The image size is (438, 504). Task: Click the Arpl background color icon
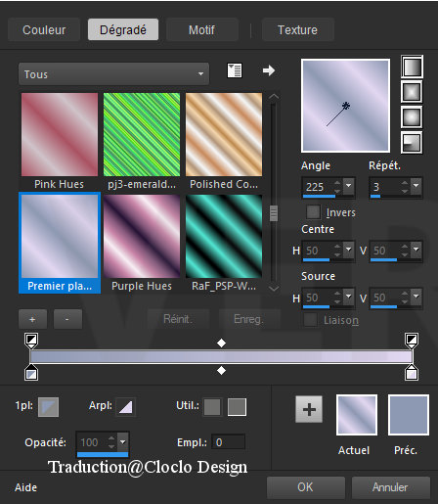125,407
